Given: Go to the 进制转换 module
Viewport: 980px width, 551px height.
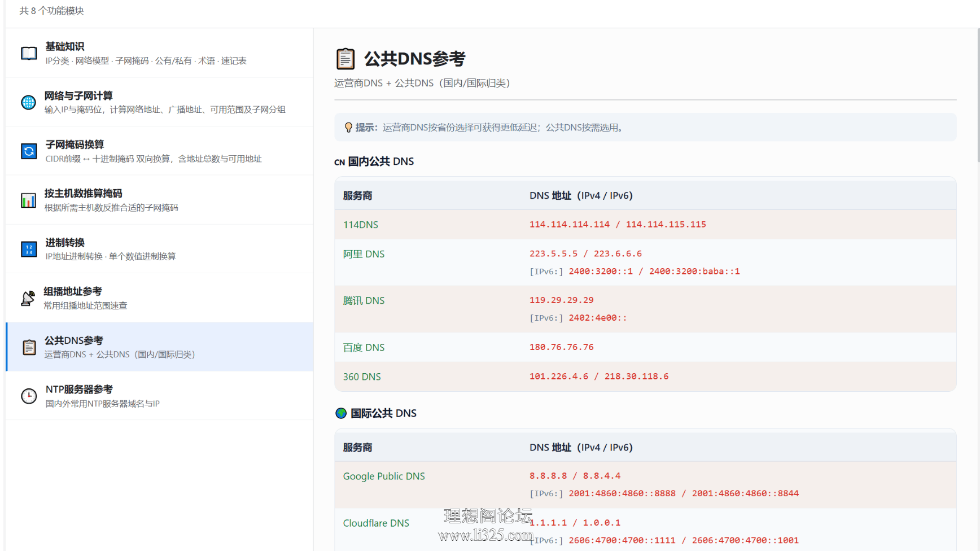Looking at the screenshot, I should (x=160, y=249).
